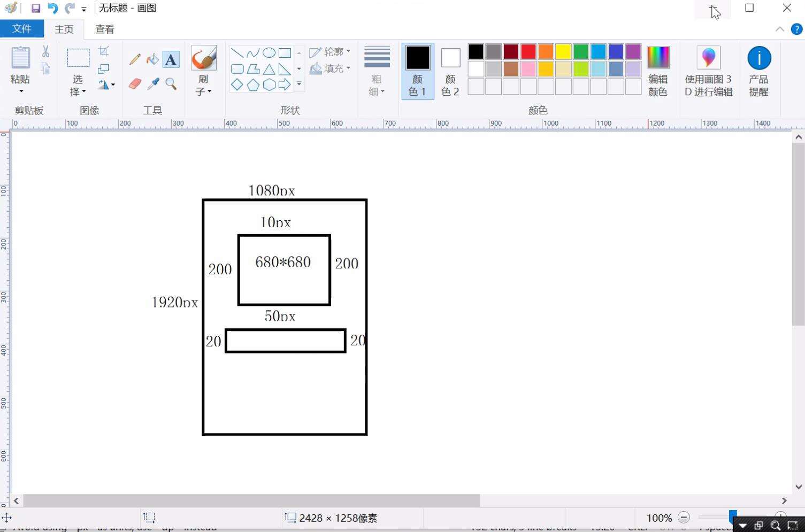The width and height of the screenshot is (805, 532).
Task: Collapse the ribbon with the chevron
Action: (x=779, y=29)
